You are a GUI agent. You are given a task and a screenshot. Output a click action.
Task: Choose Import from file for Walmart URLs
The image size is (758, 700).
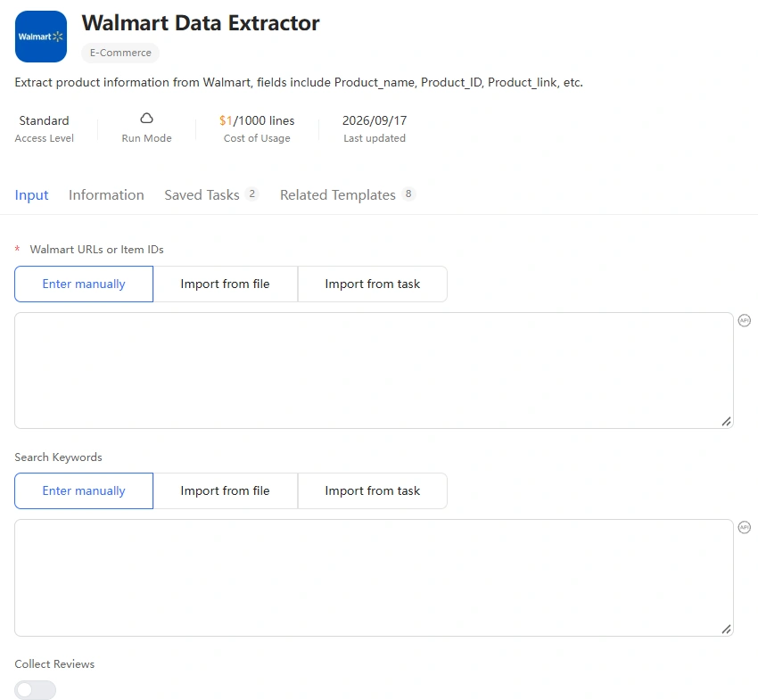pos(225,284)
